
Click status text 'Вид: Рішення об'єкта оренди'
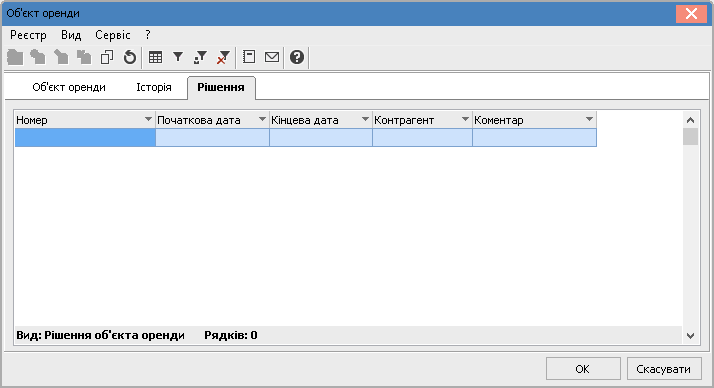pos(101,336)
